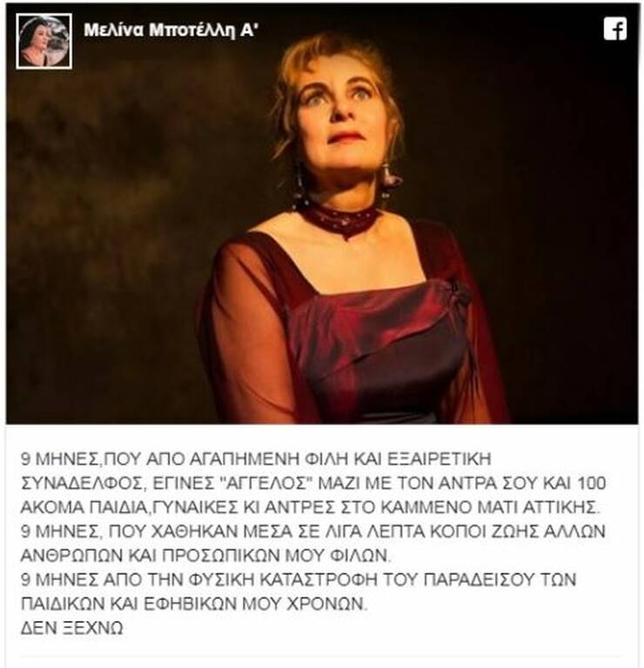Open the Facebook logo icon
Screen dimensions: 644x668
(614, 29)
